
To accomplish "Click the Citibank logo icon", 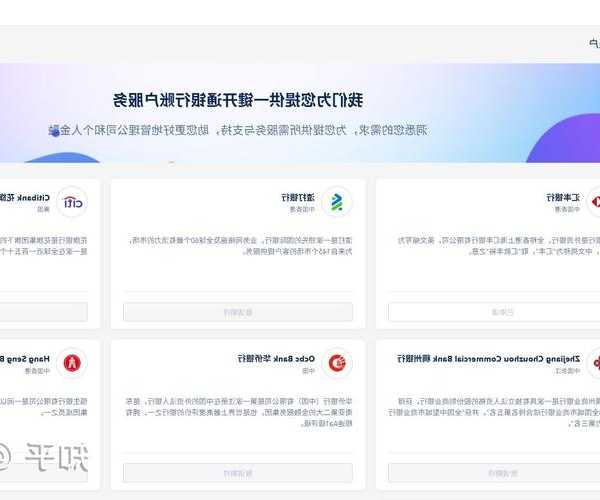I will pyautogui.click(x=72, y=202).
